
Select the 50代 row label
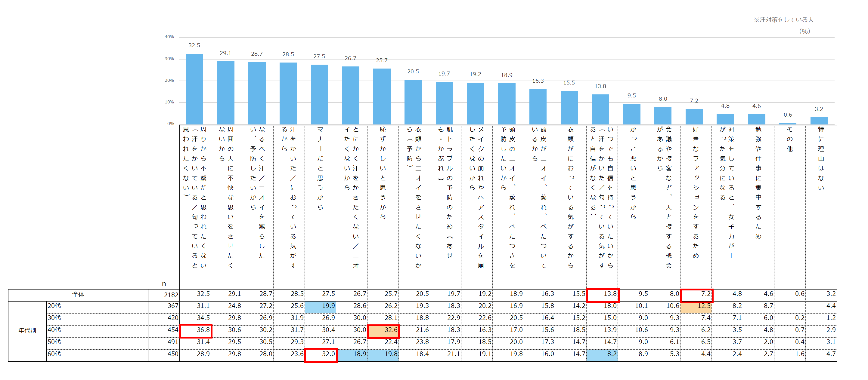pyautogui.click(x=54, y=342)
